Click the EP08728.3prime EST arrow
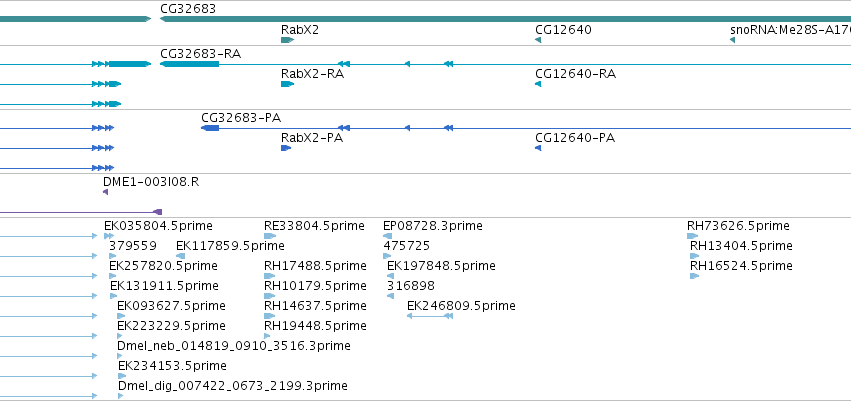851x401 pixels. (x=388, y=236)
